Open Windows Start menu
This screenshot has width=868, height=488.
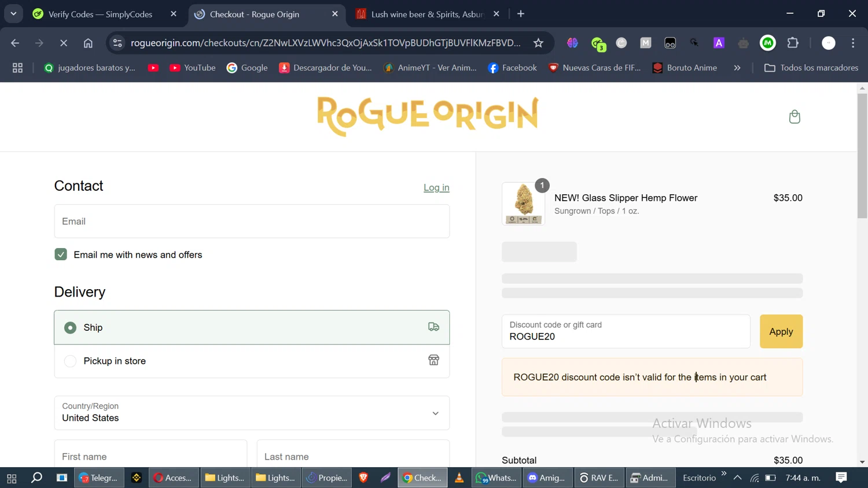click(x=12, y=478)
